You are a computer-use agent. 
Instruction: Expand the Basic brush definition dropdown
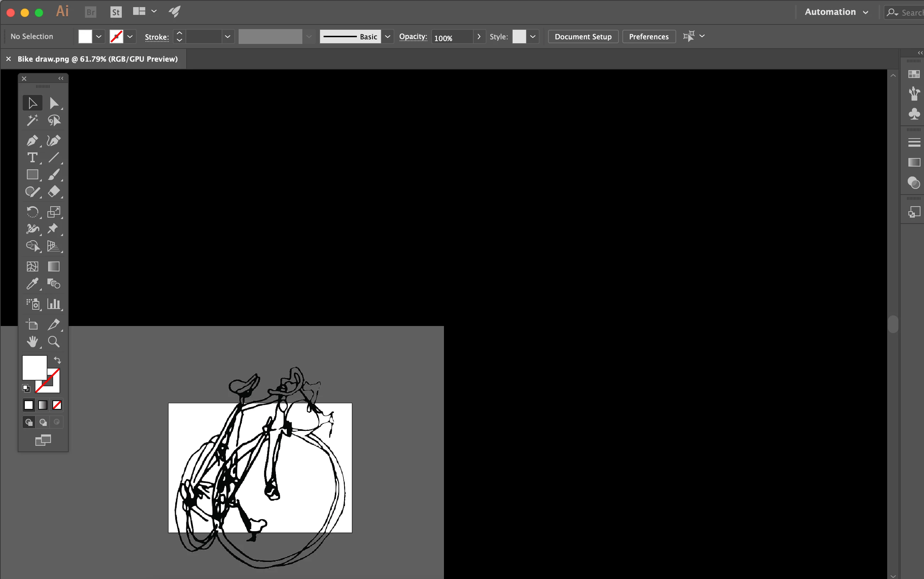[x=388, y=36]
